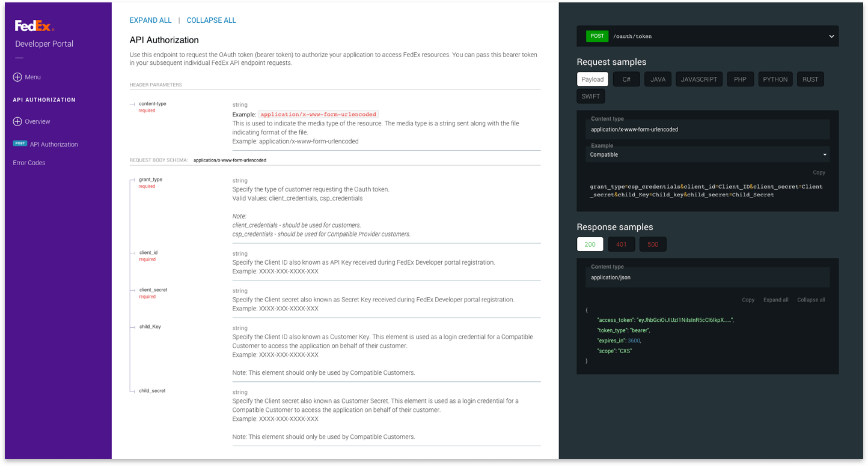
Task: Show the 401 response sample
Action: point(622,244)
